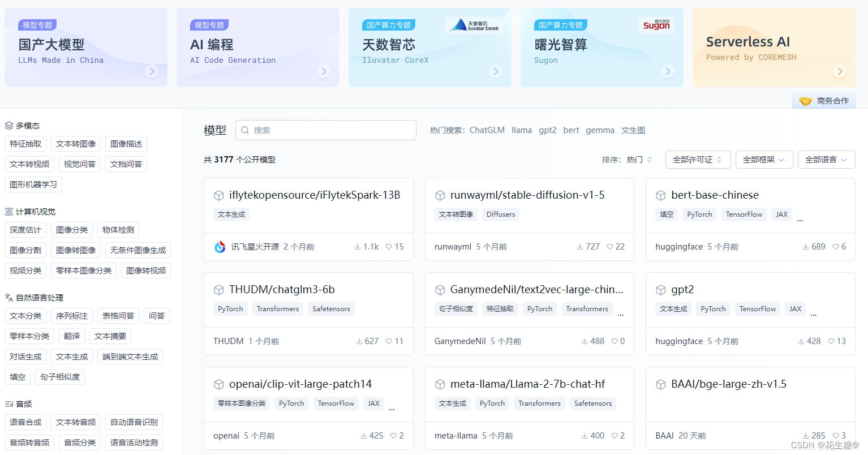Image resolution: width=868 pixels, height=455 pixels.
Task: Select the 图像转视频 filter tag
Action: 146,271
